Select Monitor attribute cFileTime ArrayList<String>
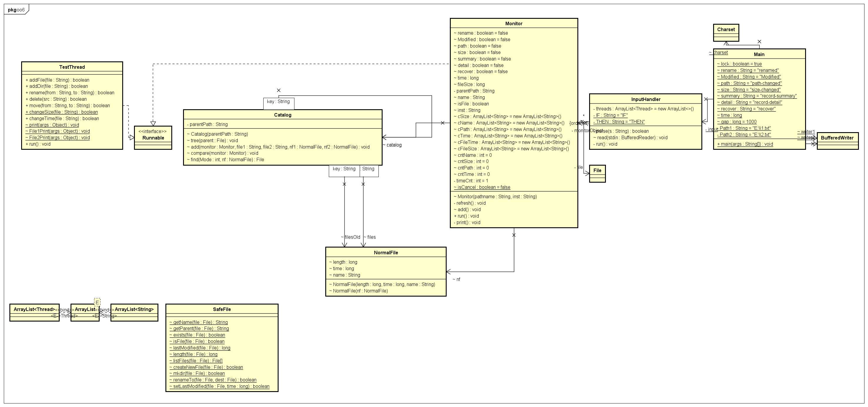This screenshot has height=407, width=868. pos(512,142)
